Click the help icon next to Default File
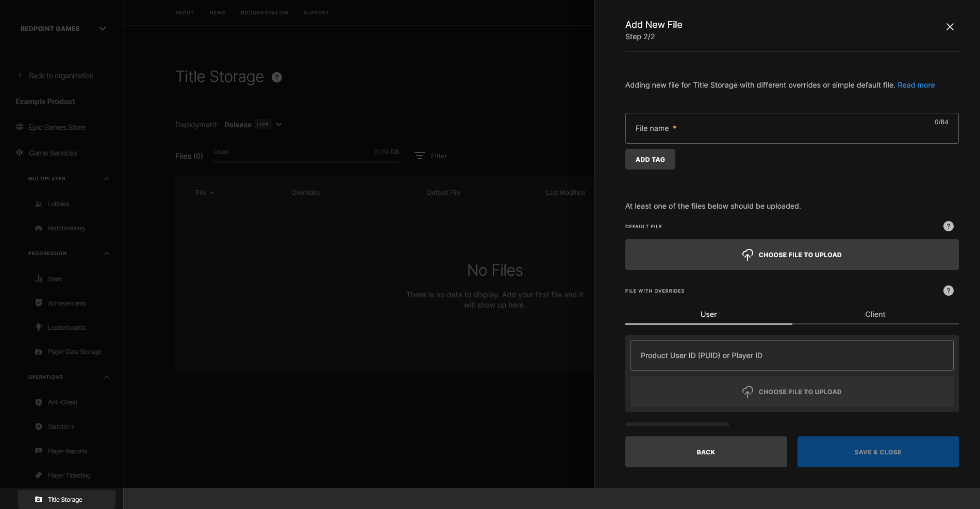The height and width of the screenshot is (509, 980). [948, 226]
